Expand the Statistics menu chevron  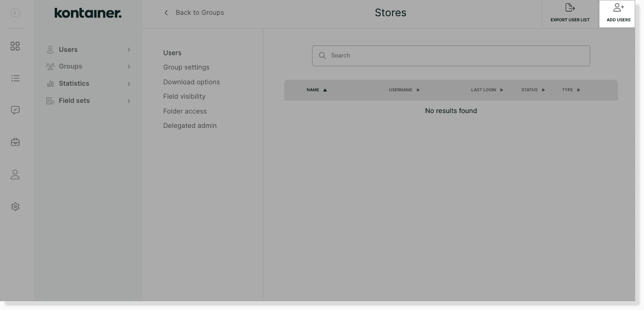pyautogui.click(x=129, y=84)
